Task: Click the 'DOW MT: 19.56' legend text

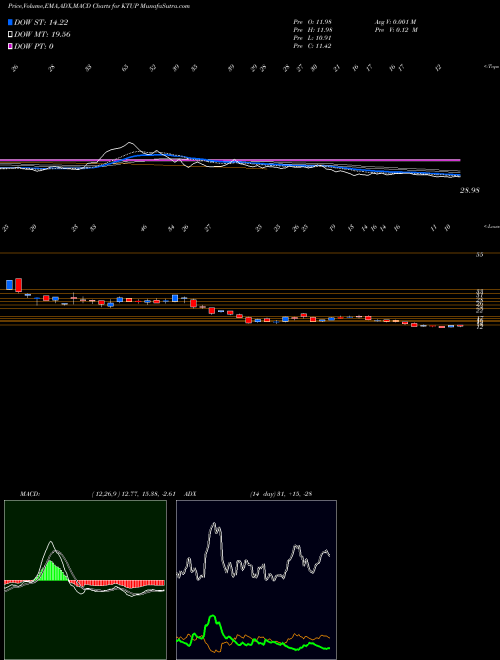Action: (42, 35)
